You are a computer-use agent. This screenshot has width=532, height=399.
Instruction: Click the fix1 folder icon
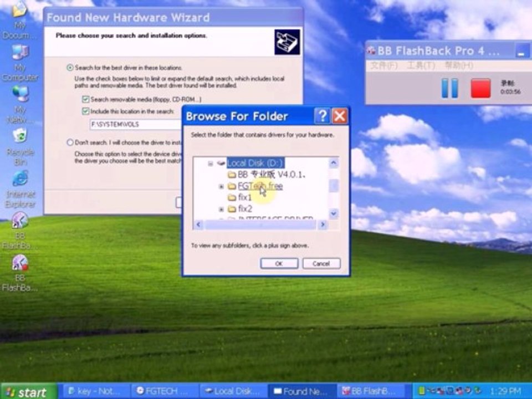(x=232, y=197)
